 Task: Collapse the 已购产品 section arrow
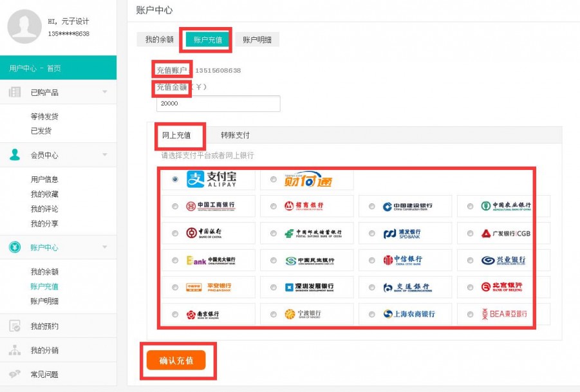[x=105, y=91]
